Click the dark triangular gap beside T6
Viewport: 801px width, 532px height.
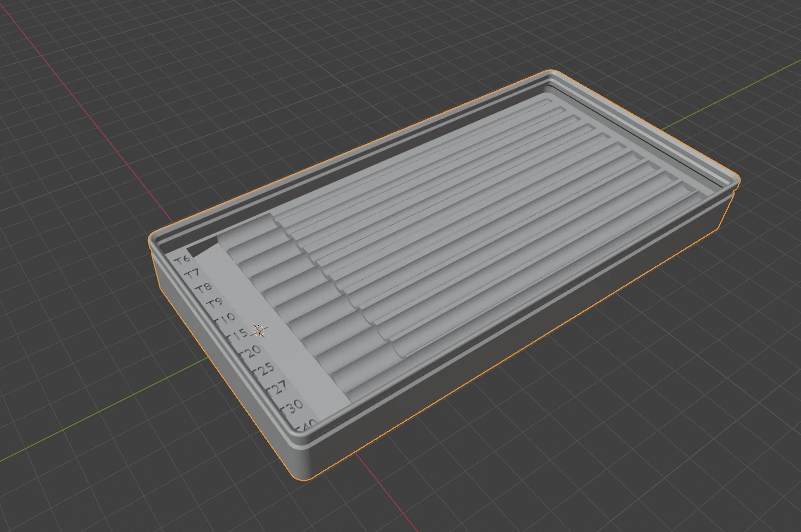[x=200, y=247]
